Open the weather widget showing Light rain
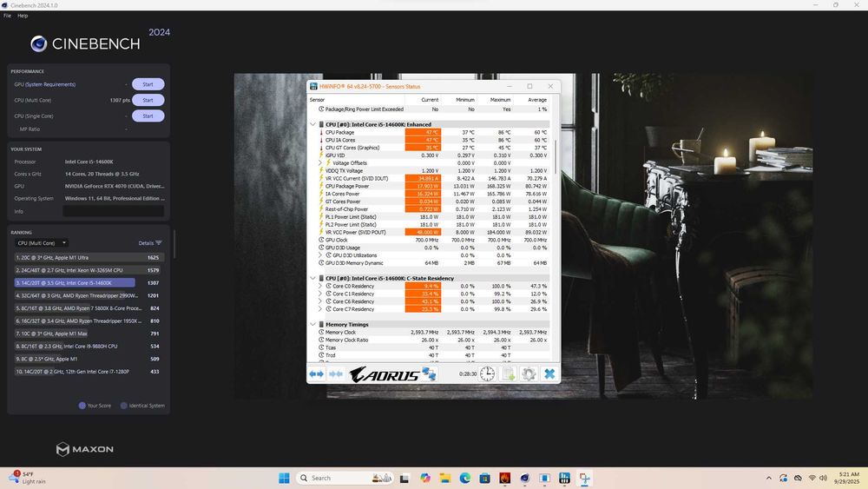 (28, 478)
